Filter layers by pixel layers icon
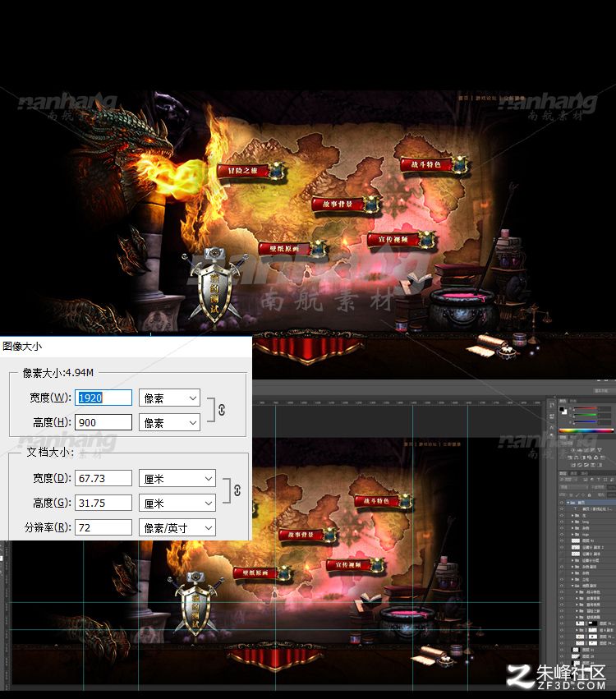This screenshot has height=699, width=616. [x=586, y=480]
